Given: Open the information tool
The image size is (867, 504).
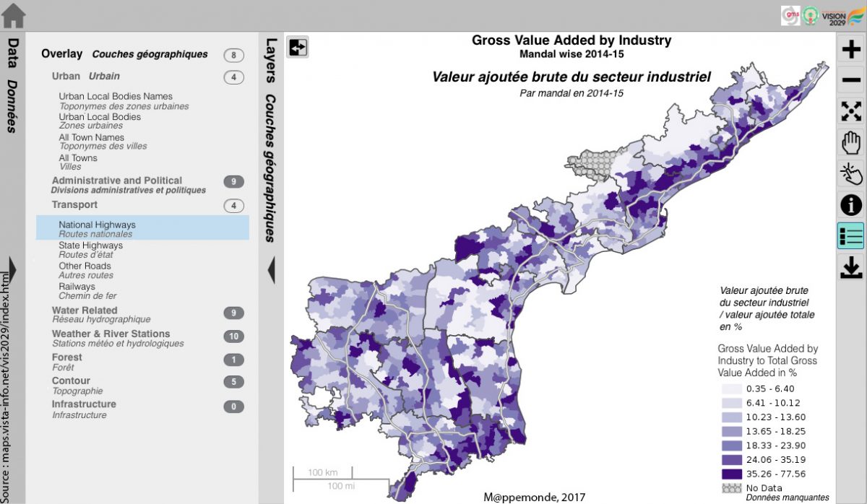Looking at the screenshot, I should (851, 205).
